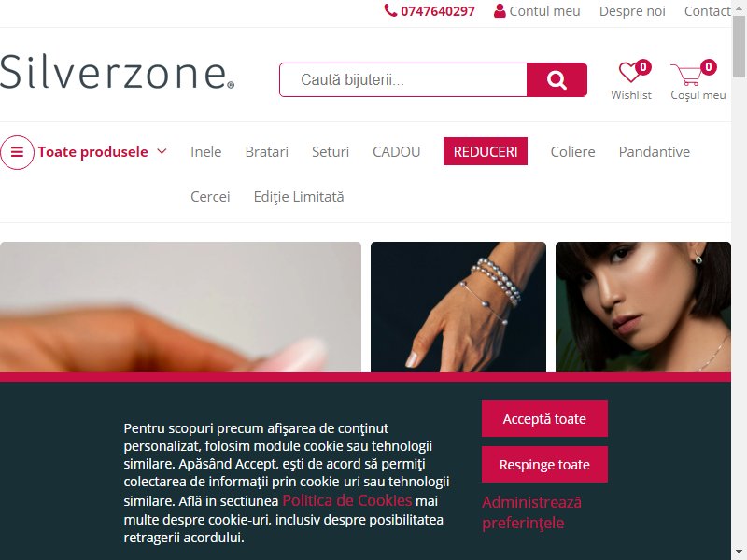The image size is (747, 560).
Task: Click the phone number 0747640297
Action: click(437, 11)
